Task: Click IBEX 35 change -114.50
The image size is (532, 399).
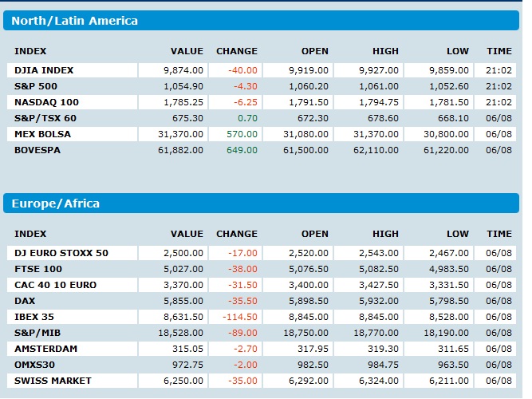Action: 240,317
